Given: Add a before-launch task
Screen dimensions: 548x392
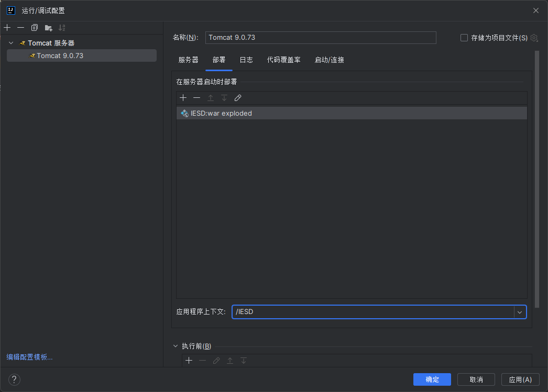Looking at the screenshot, I should click(x=189, y=360).
